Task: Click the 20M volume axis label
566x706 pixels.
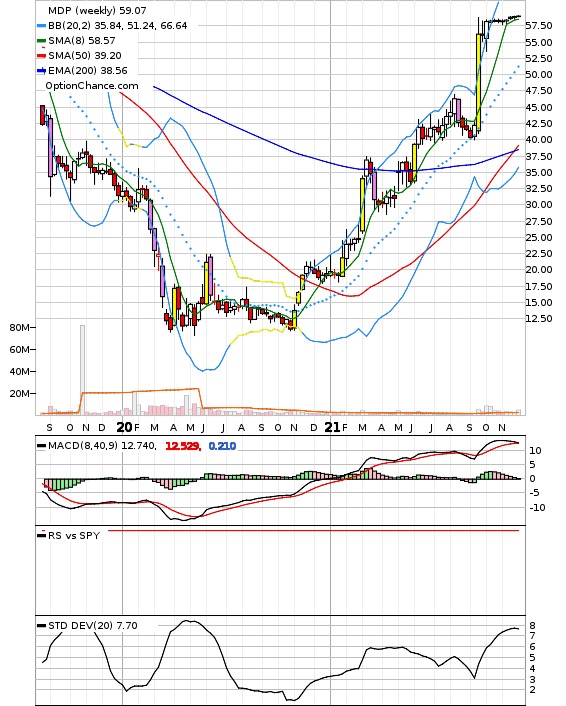Action: click(x=19, y=394)
